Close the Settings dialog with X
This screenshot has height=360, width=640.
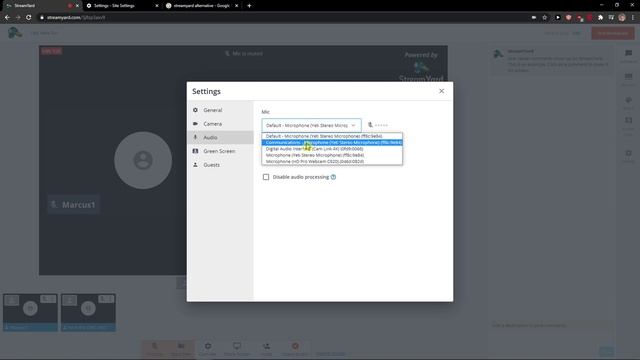point(441,91)
